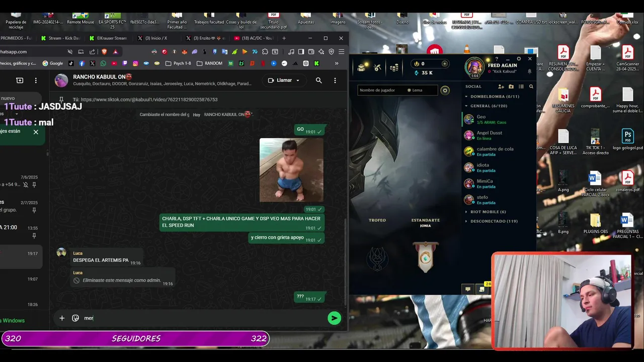The width and height of the screenshot is (644, 362).
Task: Open PLUGINS OBS folder on desktop
Action: [x=596, y=224]
